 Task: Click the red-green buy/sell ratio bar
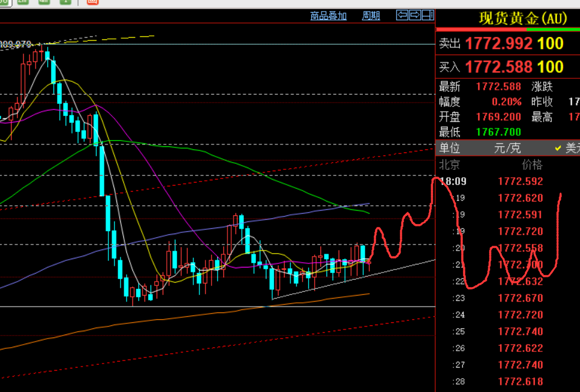click(508, 30)
